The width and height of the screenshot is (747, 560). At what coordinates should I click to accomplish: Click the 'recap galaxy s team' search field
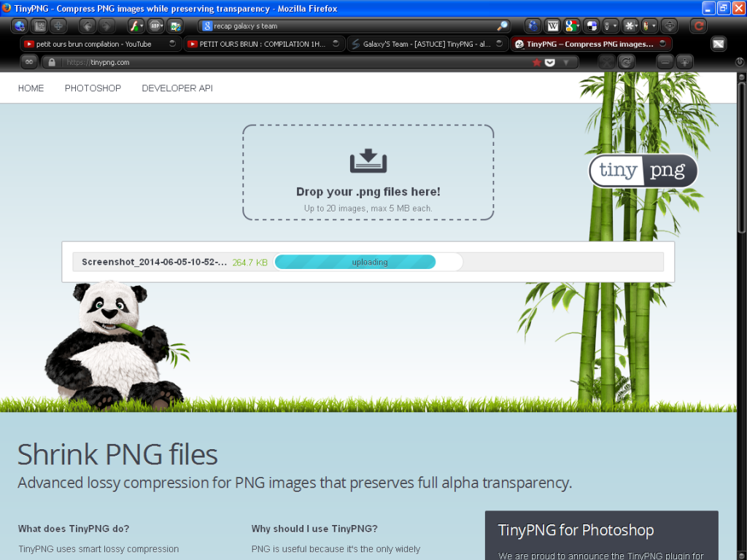pyautogui.click(x=352, y=26)
